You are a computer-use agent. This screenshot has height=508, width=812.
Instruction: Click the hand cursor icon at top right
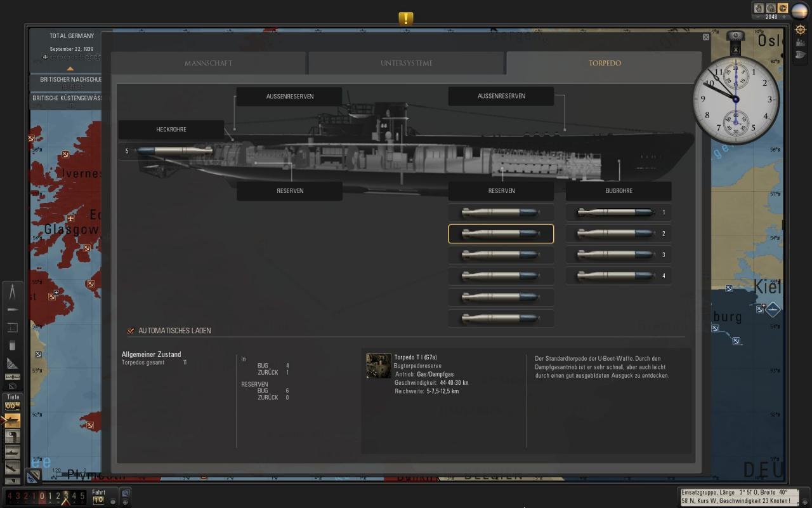pos(759,8)
